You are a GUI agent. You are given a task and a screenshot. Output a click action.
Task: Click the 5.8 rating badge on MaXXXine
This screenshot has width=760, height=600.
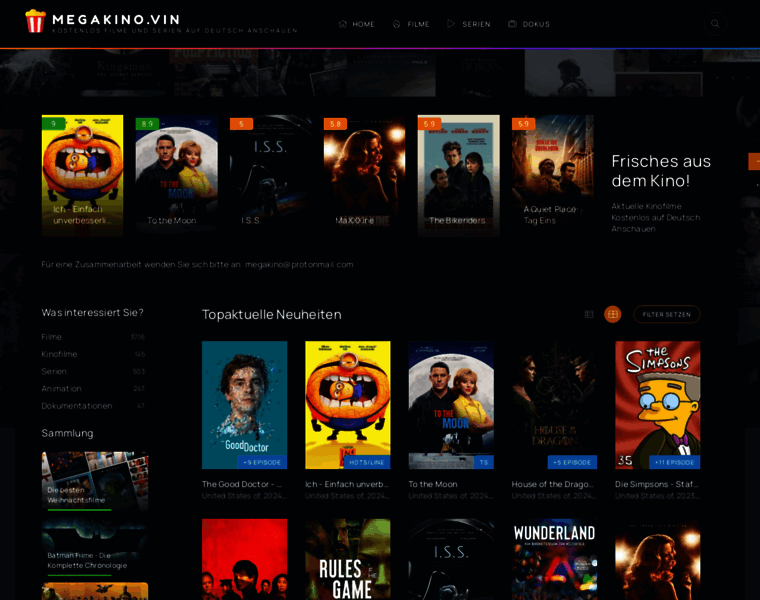(335, 124)
